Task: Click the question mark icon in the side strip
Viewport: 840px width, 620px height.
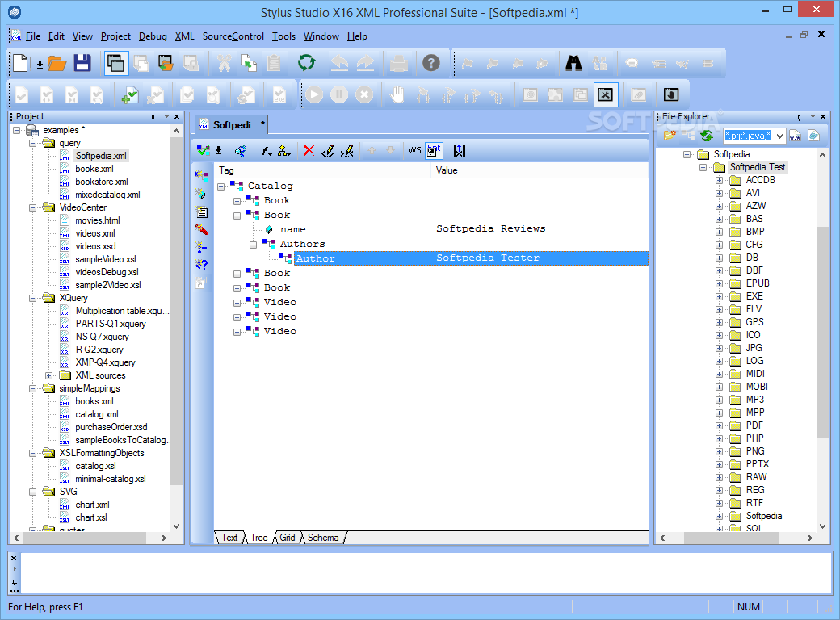Action: click(x=201, y=265)
